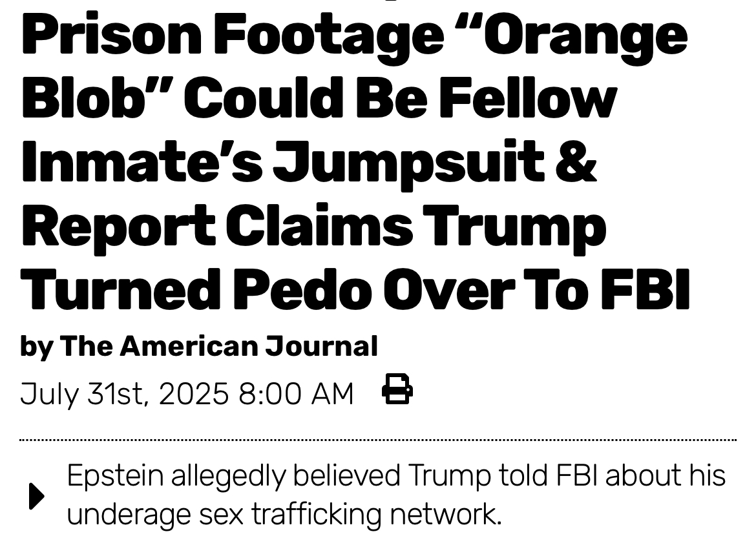Open The American Journal author link

pyautogui.click(x=218, y=346)
